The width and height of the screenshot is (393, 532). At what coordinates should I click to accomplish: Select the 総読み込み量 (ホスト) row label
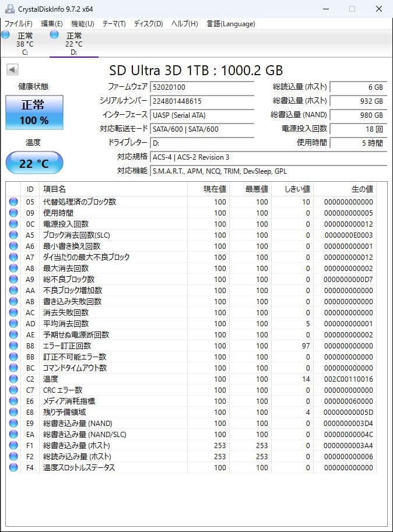tap(77, 457)
